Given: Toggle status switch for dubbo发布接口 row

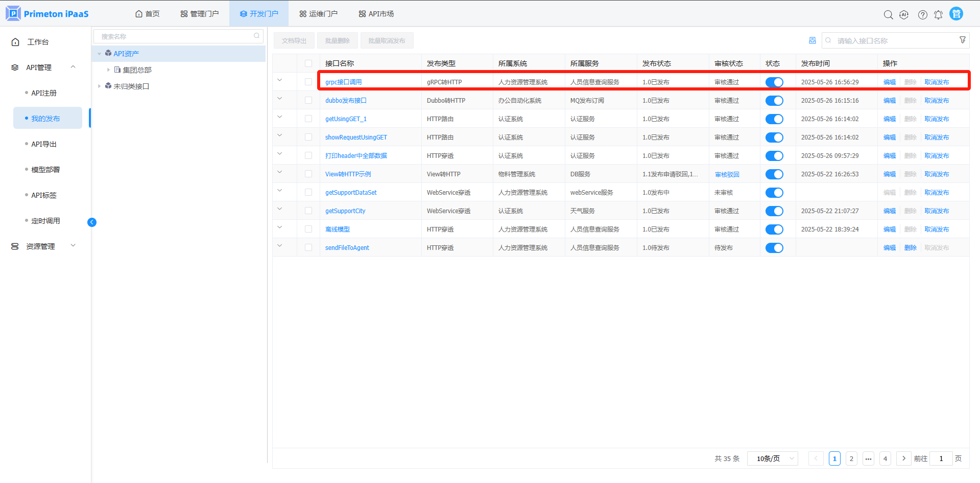Looking at the screenshot, I should coord(774,101).
